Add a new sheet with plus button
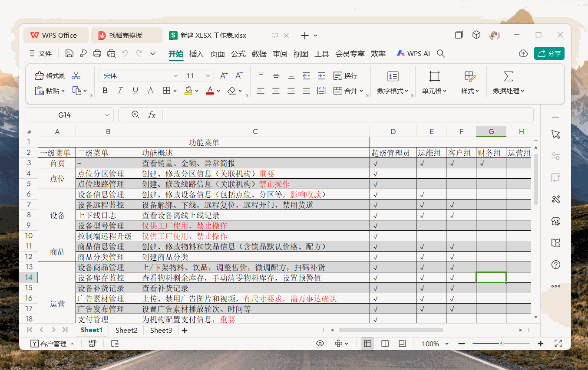 point(185,331)
